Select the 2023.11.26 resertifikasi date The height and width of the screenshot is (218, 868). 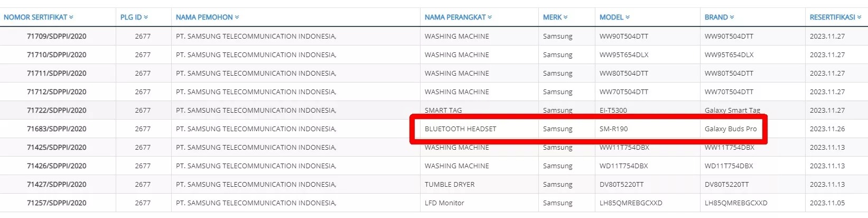[827, 129]
